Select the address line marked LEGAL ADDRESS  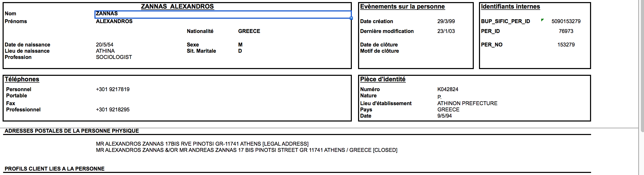pyautogui.click(x=202, y=144)
